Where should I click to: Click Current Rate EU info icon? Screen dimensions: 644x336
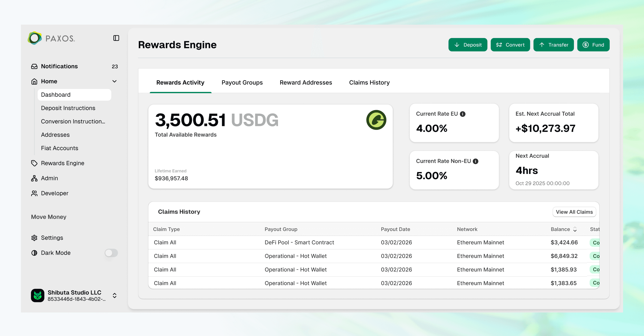[x=463, y=114]
